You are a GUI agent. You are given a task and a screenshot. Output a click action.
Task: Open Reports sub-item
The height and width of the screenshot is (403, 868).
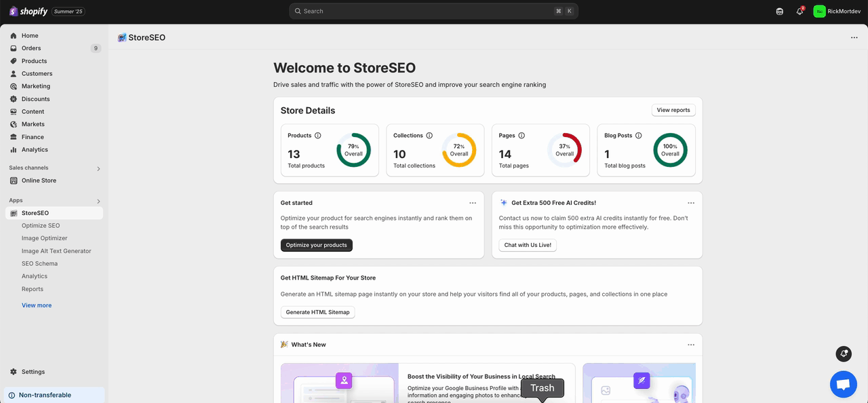(x=33, y=289)
